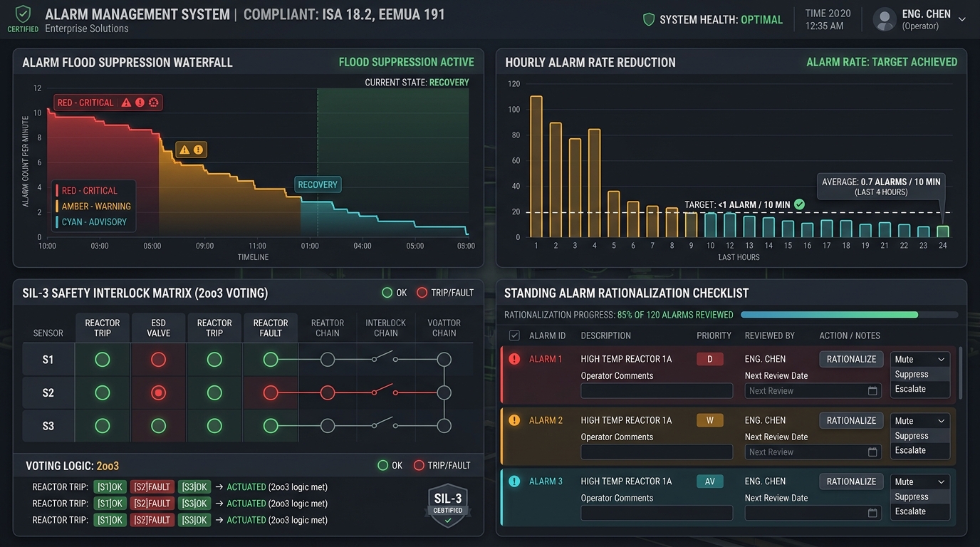The height and width of the screenshot is (547, 980).
Task: Click the cyan alert icon for Alarm 3
Action: (x=514, y=481)
